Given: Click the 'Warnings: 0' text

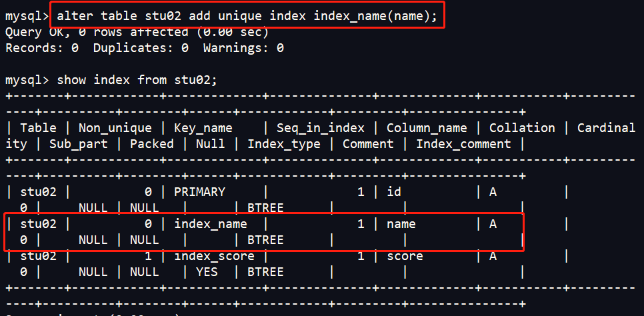Looking at the screenshot, I should click(x=243, y=48).
